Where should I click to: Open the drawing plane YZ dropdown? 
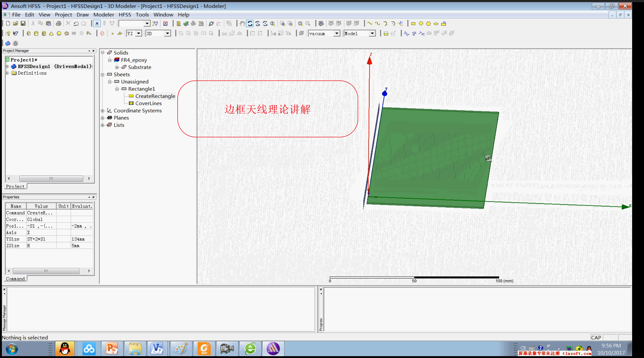coord(139,33)
